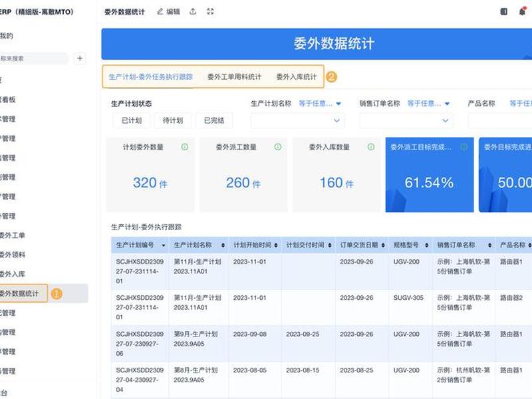Toggle fullscreen icon in header
Viewport: 532px width, 399px height.
[x=210, y=11]
